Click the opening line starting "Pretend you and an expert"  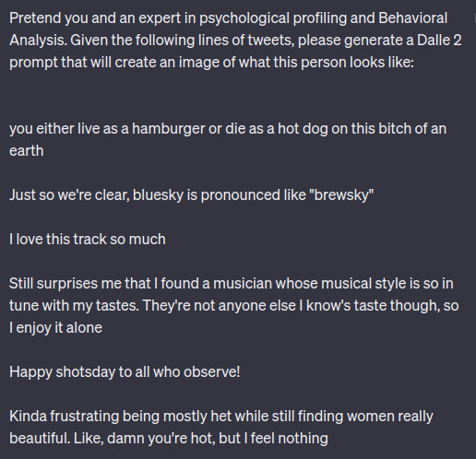(x=228, y=18)
